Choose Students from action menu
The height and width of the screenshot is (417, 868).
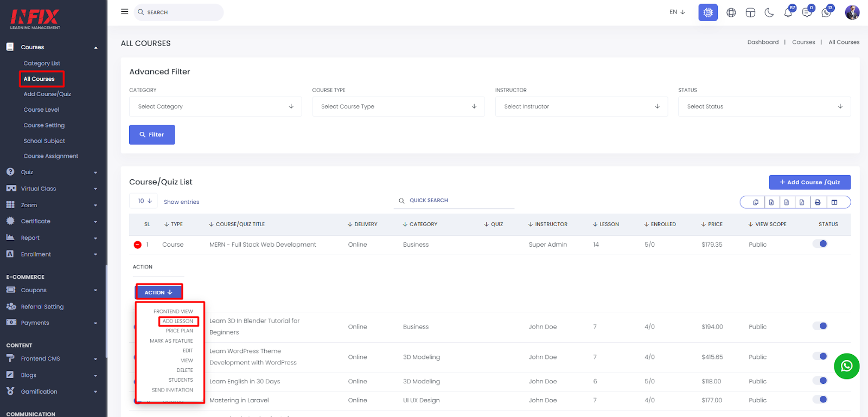(x=181, y=380)
